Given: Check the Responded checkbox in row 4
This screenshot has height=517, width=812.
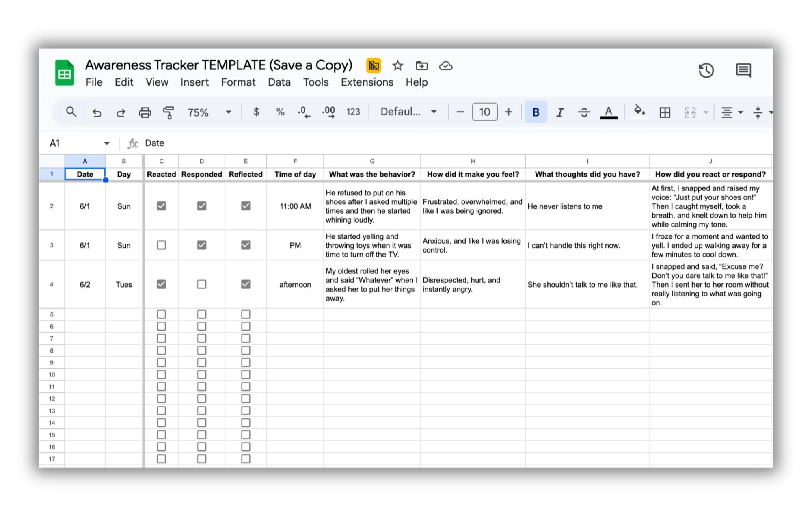Looking at the screenshot, I should click(x=201, y=284).
